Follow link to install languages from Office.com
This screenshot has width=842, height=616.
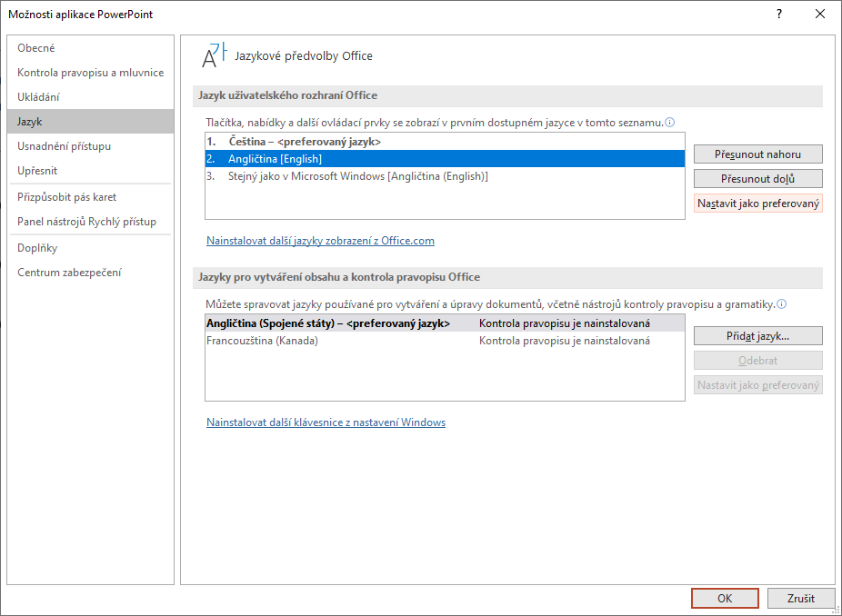[320, 241]
